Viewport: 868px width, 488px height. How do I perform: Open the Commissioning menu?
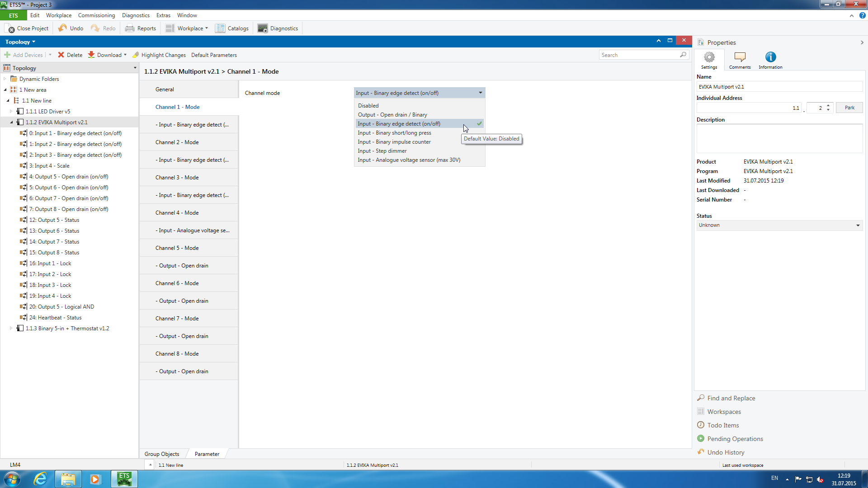(x=96, y=15)
